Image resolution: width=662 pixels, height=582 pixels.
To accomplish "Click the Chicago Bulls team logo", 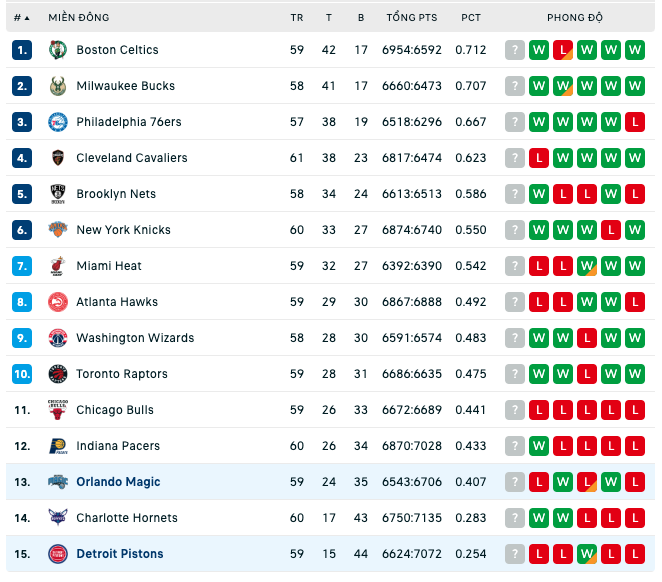I will (58, 410).
